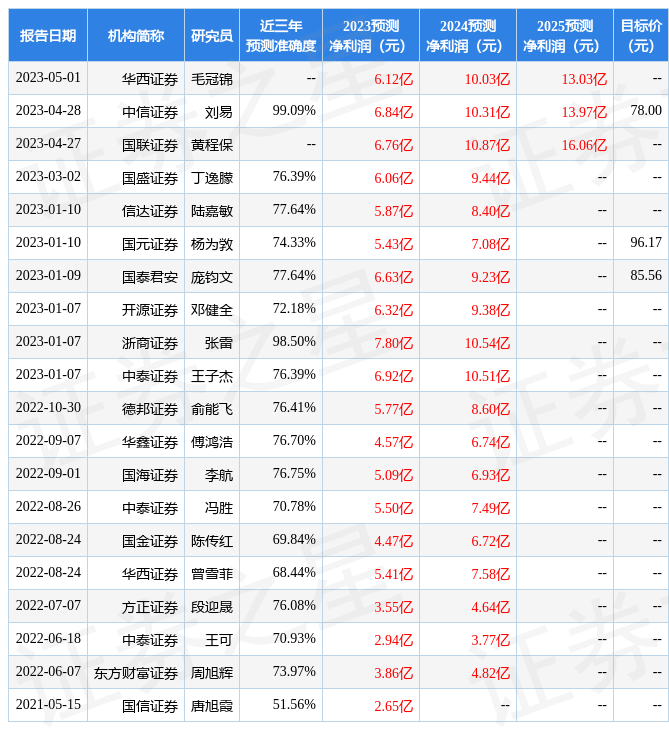
Task: Click target price 78.00
Action: (x=646, y=110)
